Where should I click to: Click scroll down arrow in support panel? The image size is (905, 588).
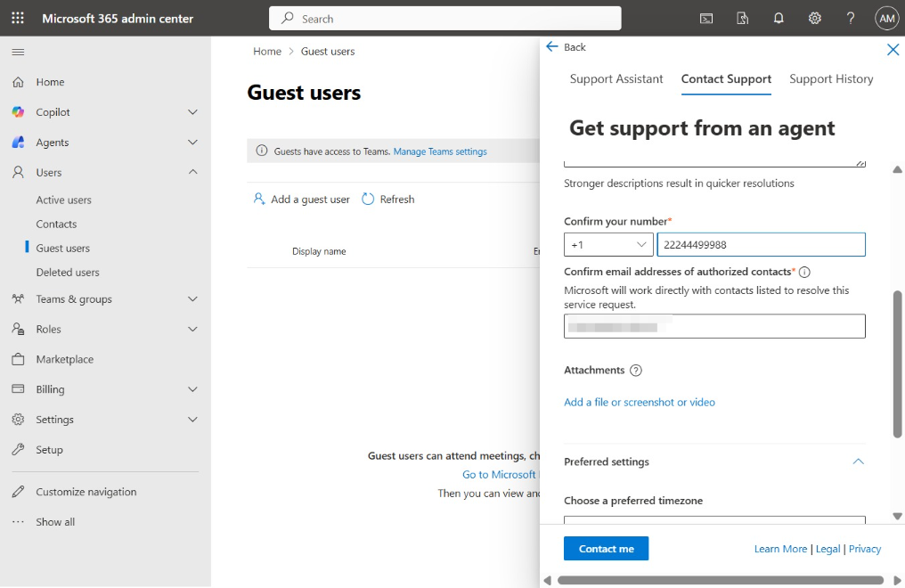[897, 517]
